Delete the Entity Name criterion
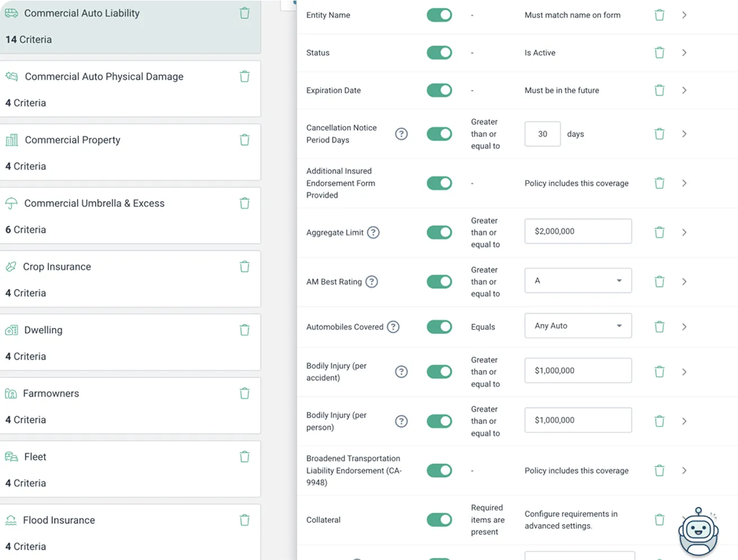This screenshot has height=560, width=738. pyautogui.click(x=659, y=15)
